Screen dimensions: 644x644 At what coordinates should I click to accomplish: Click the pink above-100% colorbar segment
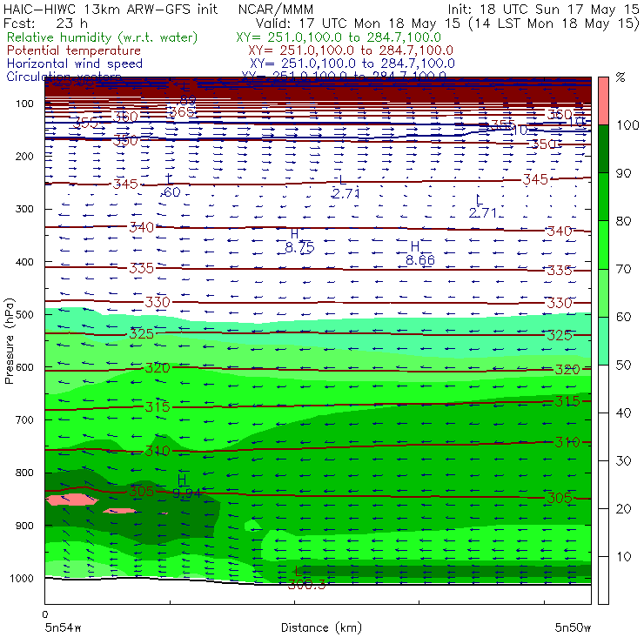click(x=603, y=101)
